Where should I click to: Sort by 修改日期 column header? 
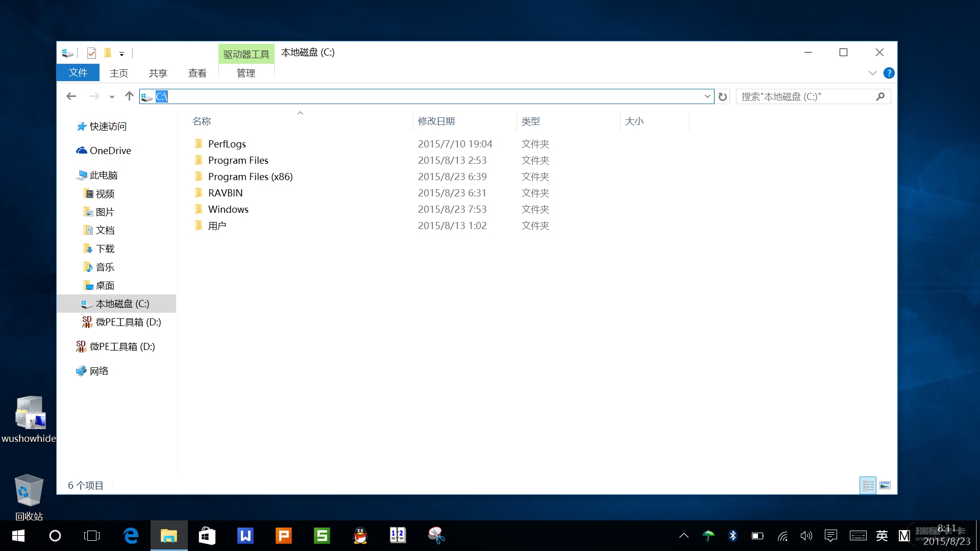(x=436, y=121)
